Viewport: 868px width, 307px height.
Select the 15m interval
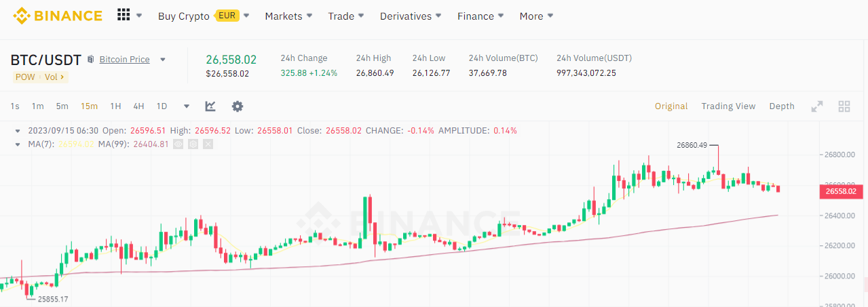[89, 106]
